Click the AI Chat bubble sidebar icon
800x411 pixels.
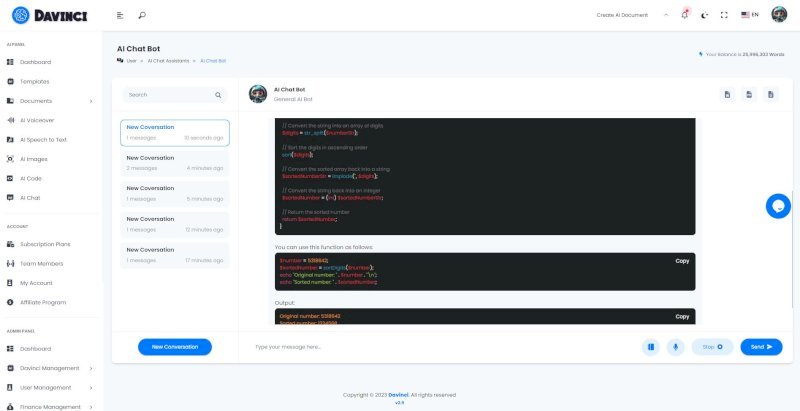point(10,198)
